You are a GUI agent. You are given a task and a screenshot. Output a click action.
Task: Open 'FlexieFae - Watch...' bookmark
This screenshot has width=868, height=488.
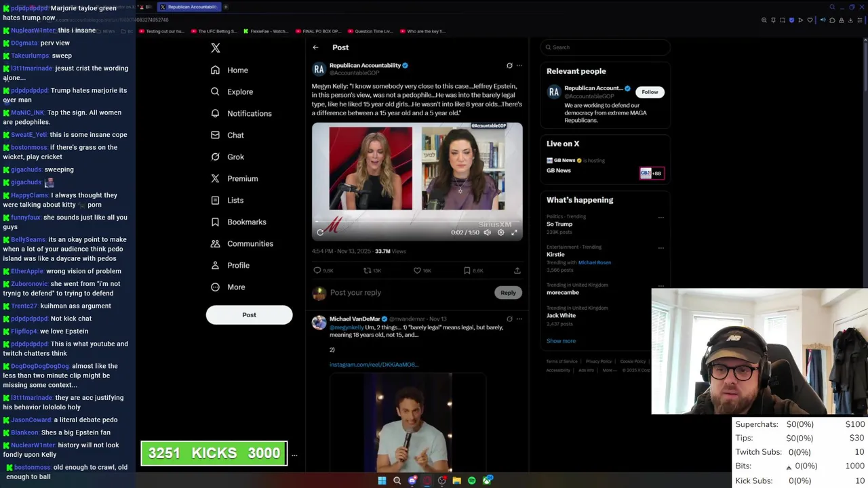click(x=265, y=31)
